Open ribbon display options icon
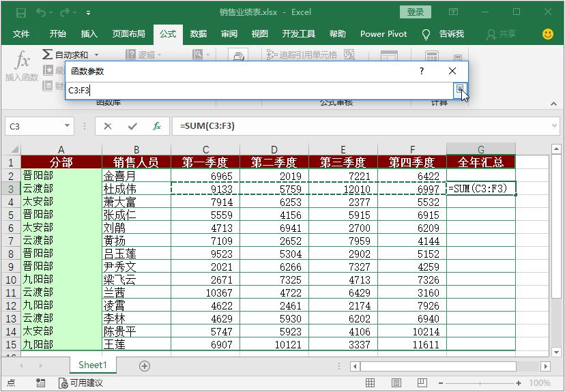Image resolution: width=565 pixels, height=392 pixels. click(x=453, y=12)
